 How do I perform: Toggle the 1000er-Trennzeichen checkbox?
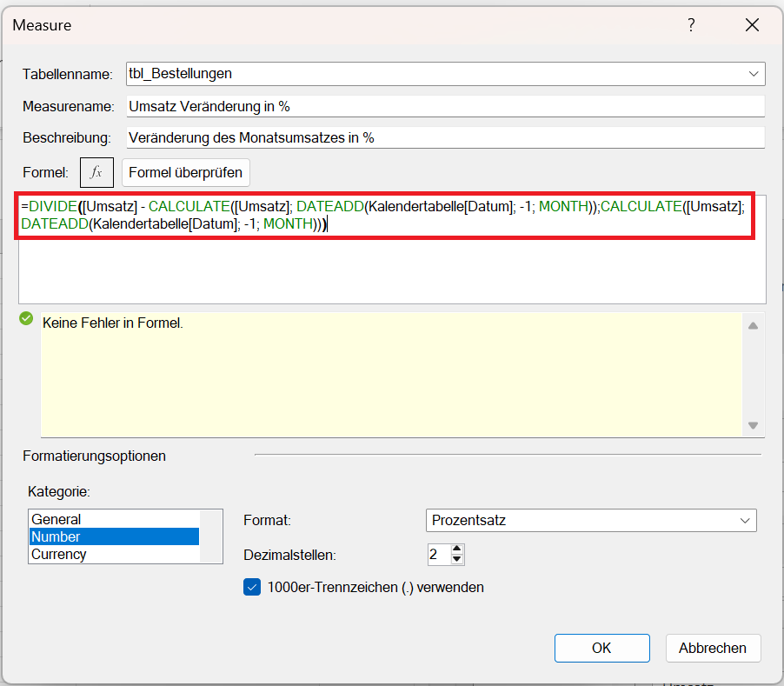(x=252, y=587)
